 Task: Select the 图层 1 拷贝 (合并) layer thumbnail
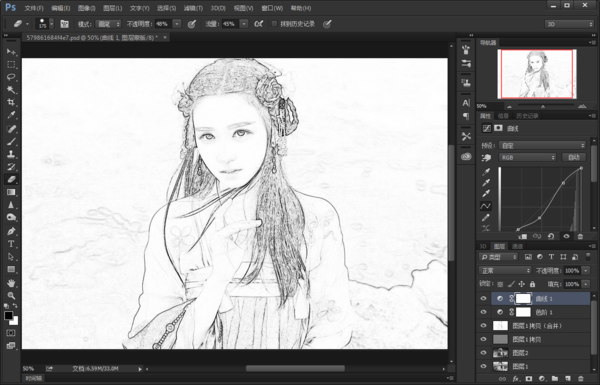click(x=500, y=326)
